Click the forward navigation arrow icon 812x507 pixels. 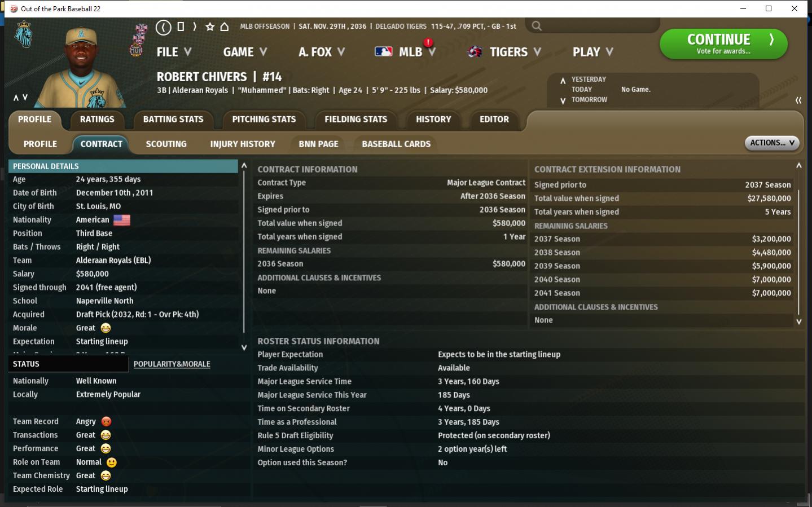pos(195,27)
